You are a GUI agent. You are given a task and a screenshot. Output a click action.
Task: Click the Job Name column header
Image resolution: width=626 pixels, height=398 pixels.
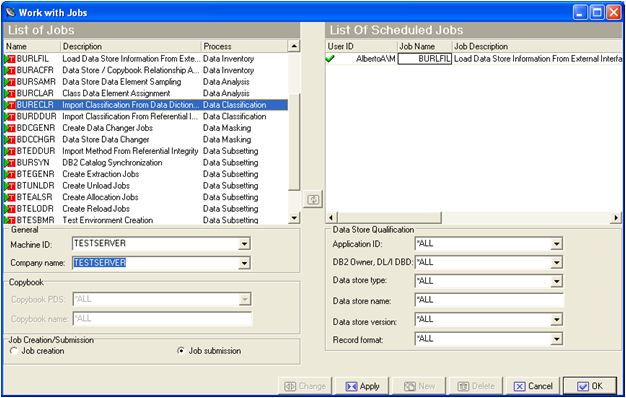[x=425, y=46]
